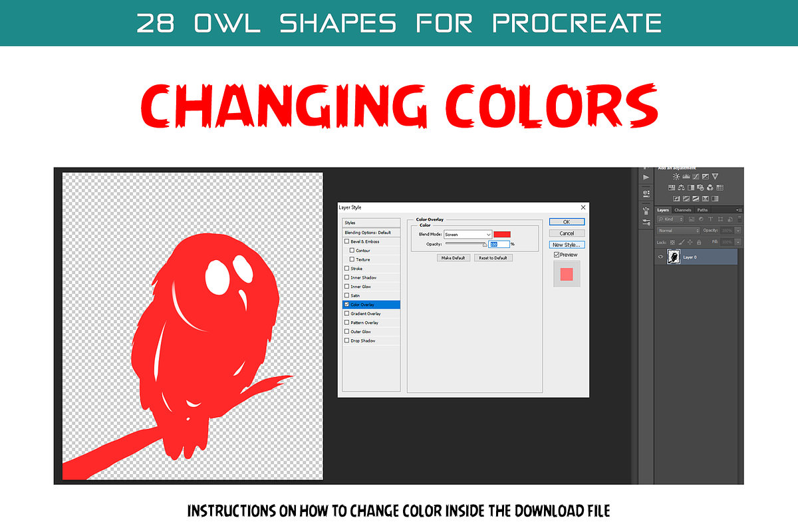Lock transparent pixels of the layer
Viewport: 798px width, 532px height.
pyautogui.click(x=672, y=242)
